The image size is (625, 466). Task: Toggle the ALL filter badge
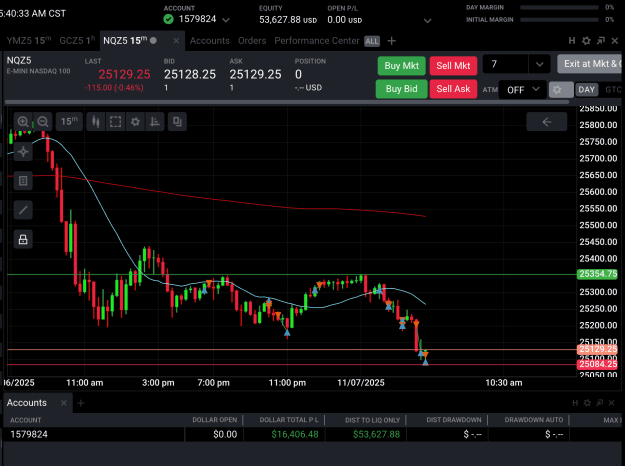pyautogui.click(x=372, y=41)
